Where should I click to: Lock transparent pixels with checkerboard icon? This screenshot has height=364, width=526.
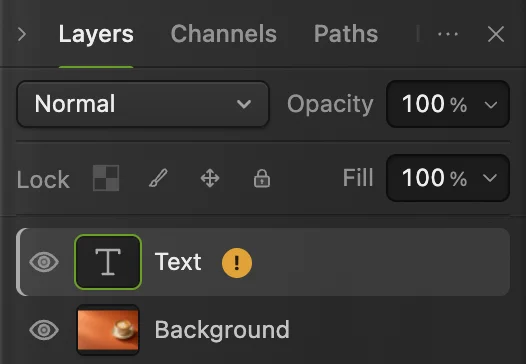coord(106,178)
